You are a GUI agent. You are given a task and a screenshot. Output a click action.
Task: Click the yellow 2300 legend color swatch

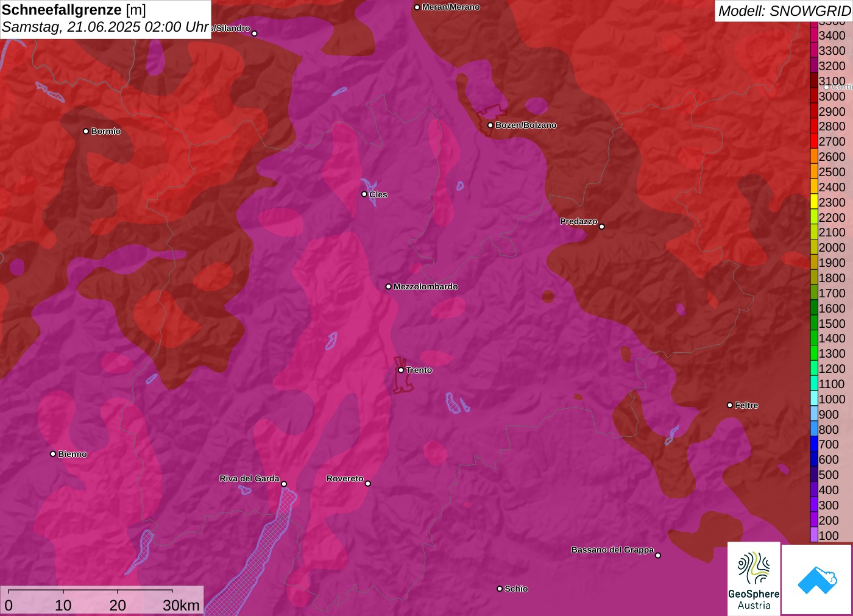(814, 202)
